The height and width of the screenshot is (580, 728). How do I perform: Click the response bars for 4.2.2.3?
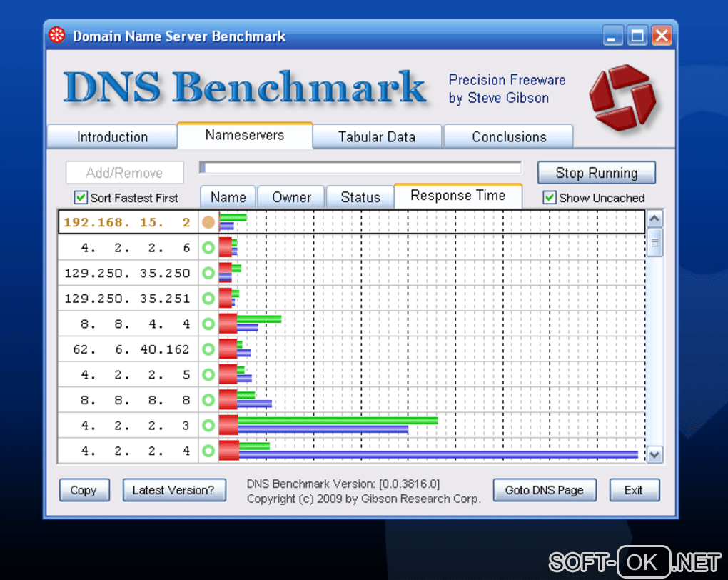click(x=328, y=425)
